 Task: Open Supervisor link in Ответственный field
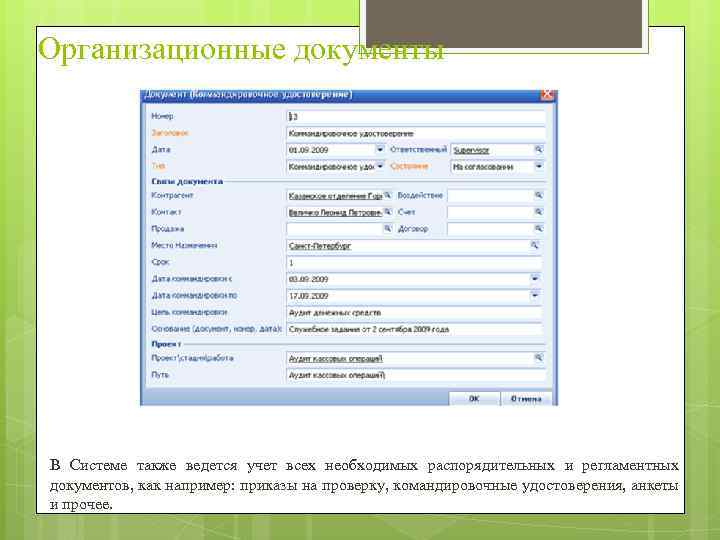coord(471,150)
